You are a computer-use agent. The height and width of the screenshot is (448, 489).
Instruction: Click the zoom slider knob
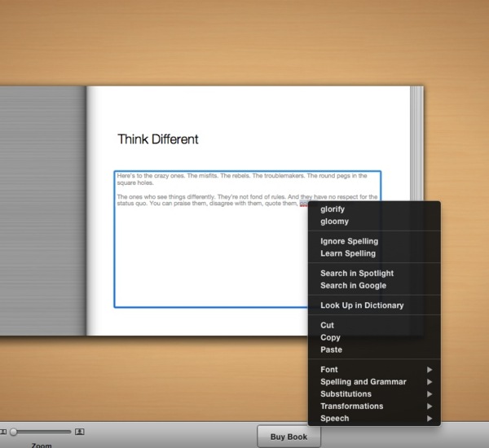coord(13,432)
